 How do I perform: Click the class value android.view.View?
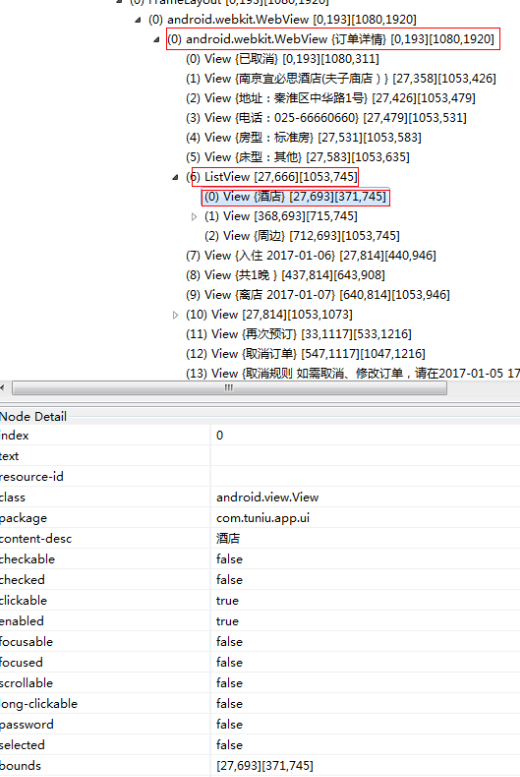pos(268,497)
